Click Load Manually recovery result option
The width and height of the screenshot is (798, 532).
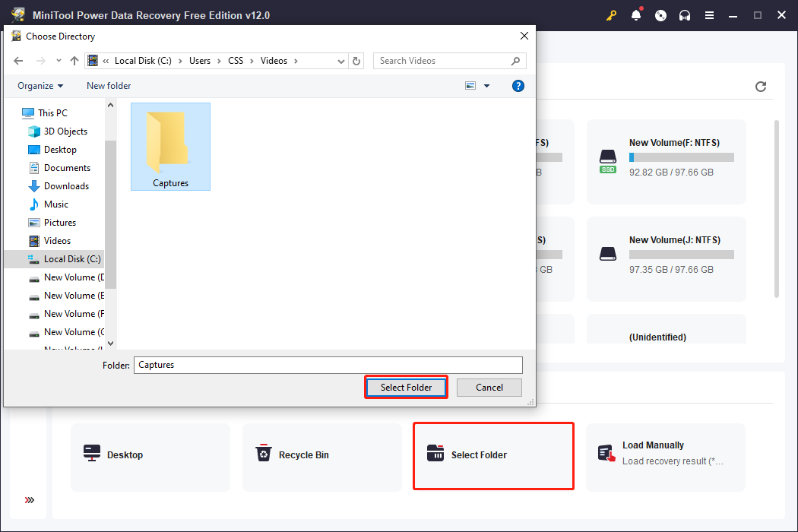666,458
